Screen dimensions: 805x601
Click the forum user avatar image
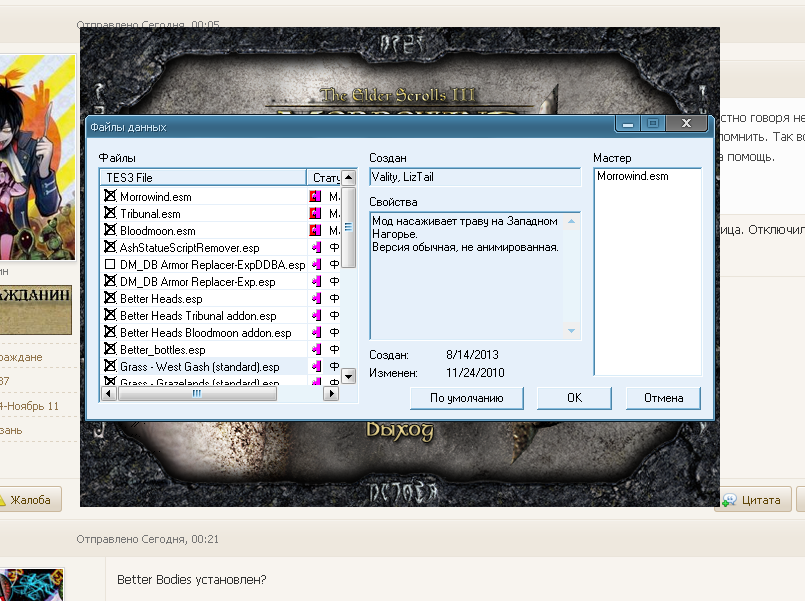37,157
